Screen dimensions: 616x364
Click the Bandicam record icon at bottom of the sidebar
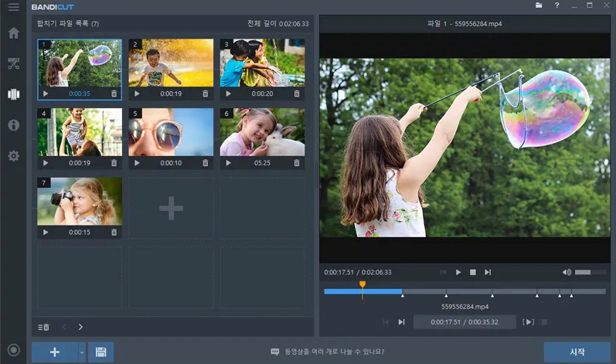pyautogui.click(x=13, y=350)
